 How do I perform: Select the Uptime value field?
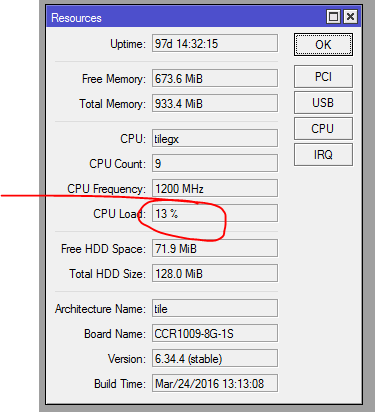215,43
